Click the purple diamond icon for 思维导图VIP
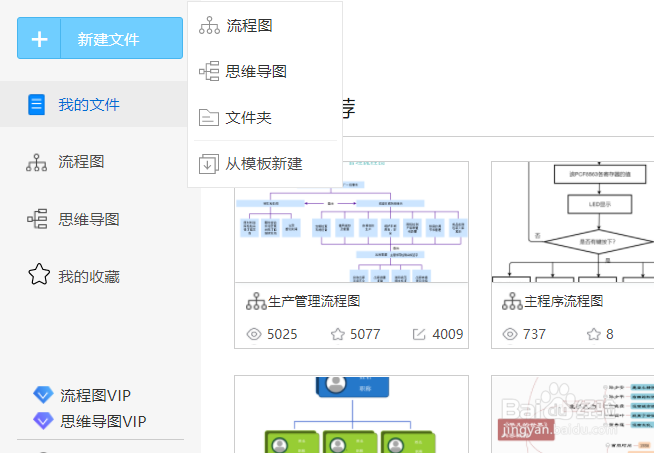Viewport: 654px width, 453px height. (x=43, y=420)
